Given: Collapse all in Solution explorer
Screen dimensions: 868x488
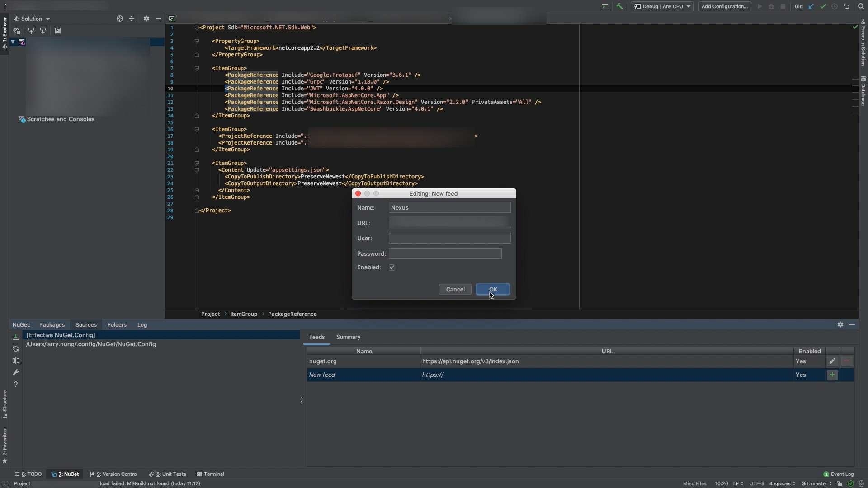Looking at the screenshot, I should 132,19.
